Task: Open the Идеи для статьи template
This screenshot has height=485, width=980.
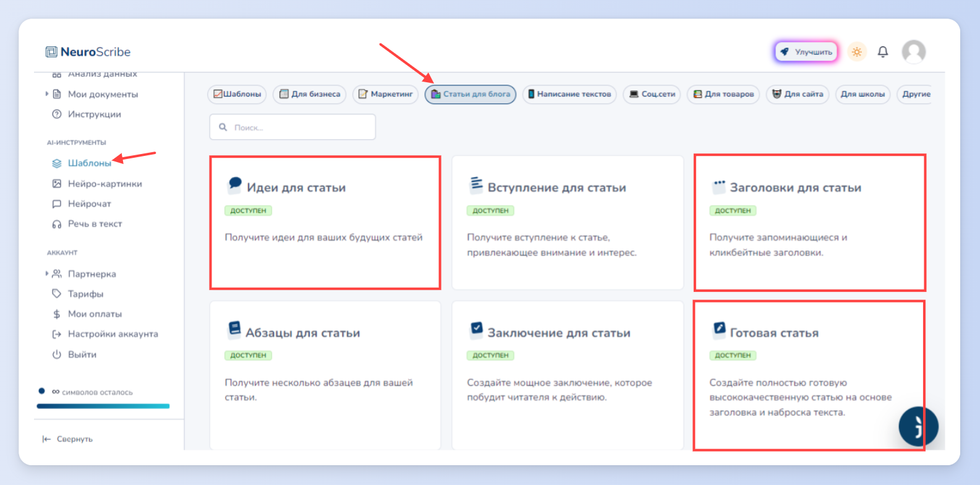Action: (x=325, y=223)
